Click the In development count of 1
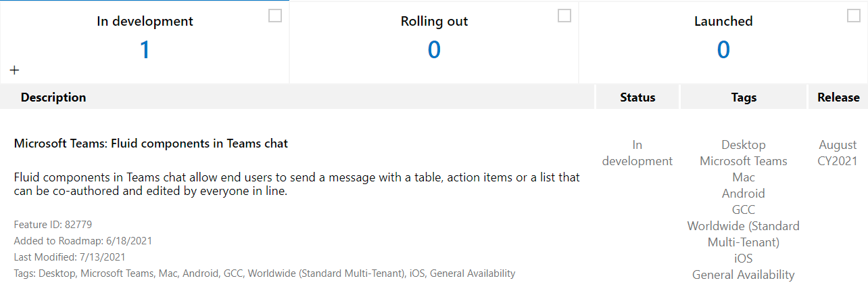Viewport: 868px width, 287px height. point(145,49)
